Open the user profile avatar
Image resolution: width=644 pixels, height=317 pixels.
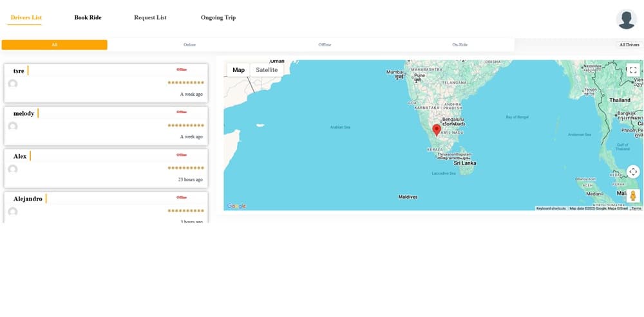pos(627,19)
